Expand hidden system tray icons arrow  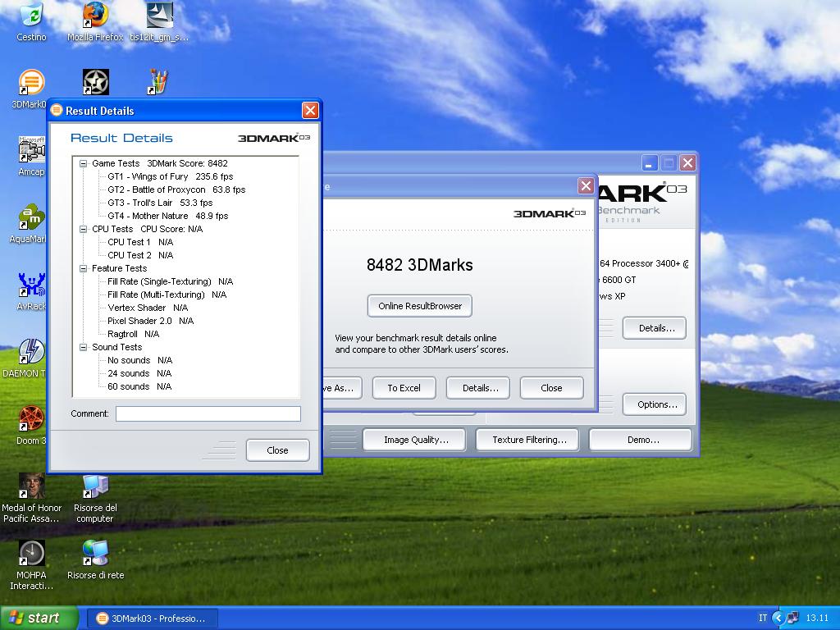click(x=778, y=618)
